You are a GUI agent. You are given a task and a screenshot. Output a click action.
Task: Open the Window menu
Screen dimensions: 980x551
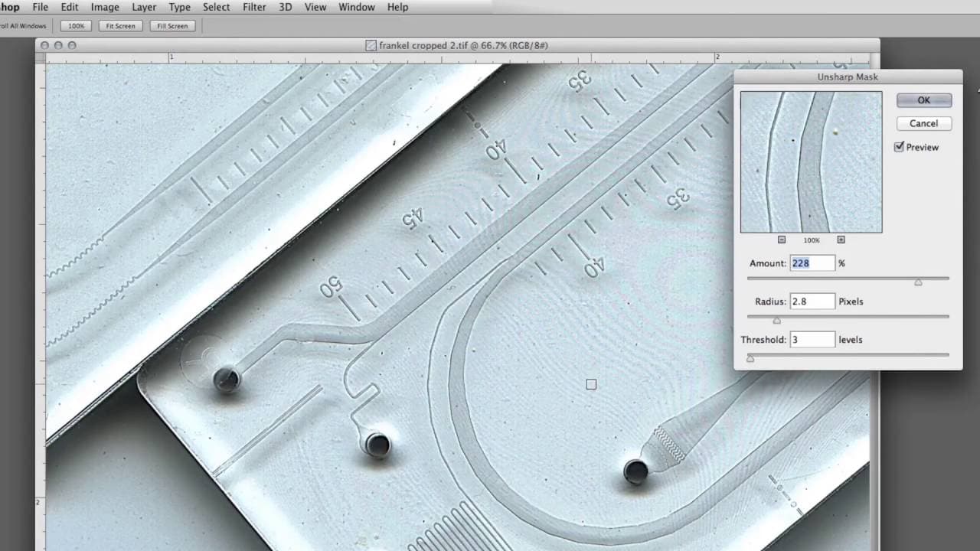pyautogui.click(x=357, y=7)
